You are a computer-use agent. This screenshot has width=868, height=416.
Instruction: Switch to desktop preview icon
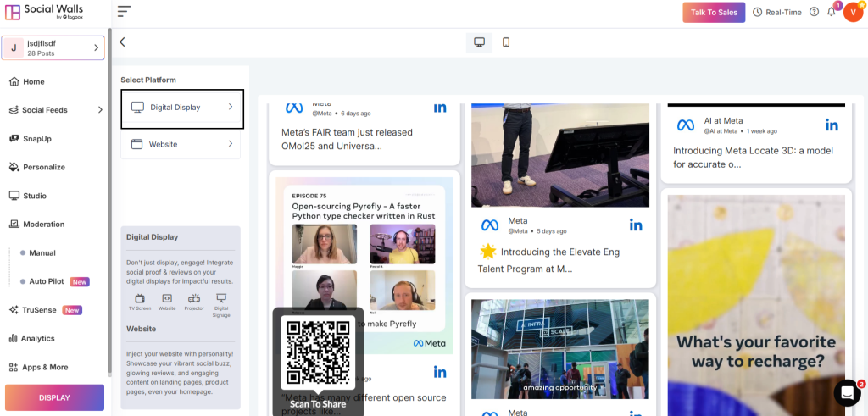(480, 42)
